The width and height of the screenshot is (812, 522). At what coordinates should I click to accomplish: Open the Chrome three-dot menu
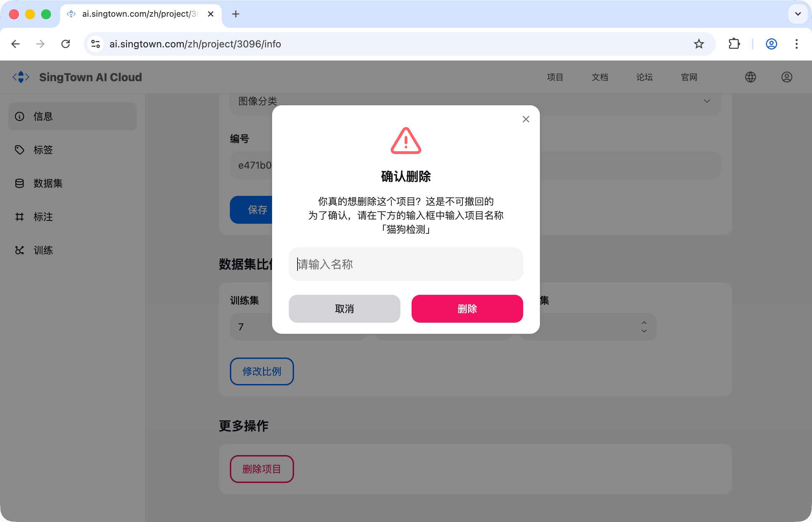coord(797,44)
